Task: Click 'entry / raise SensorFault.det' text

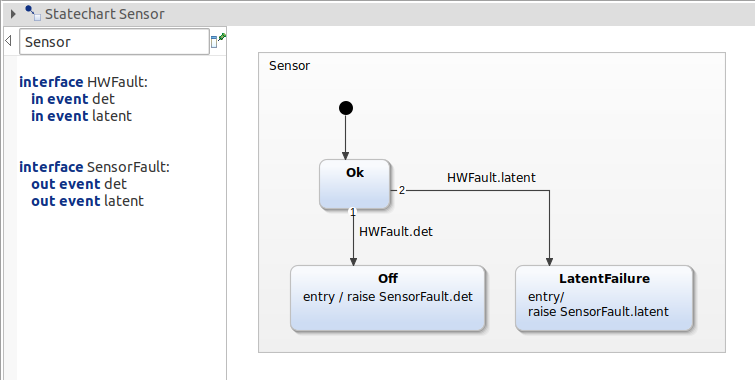Action: click(x=388, y=297)
